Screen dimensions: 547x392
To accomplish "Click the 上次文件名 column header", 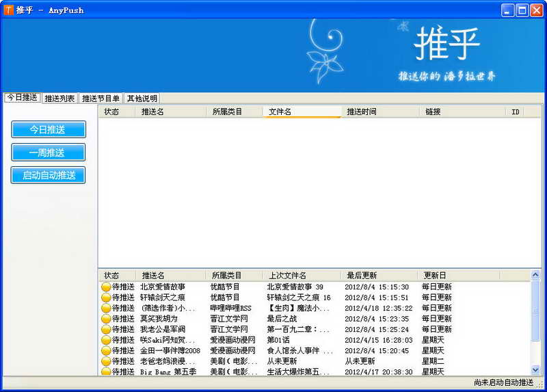I will pyautogui.click(x=302, y=276).
